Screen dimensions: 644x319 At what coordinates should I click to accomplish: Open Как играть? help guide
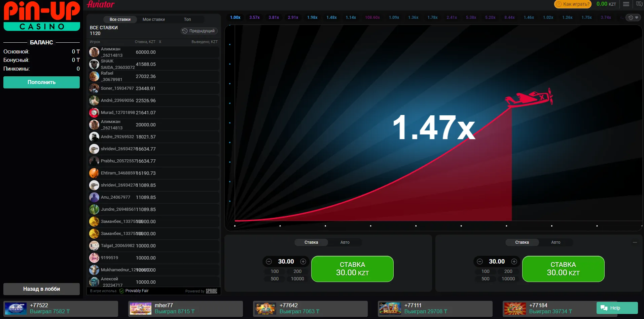click(x=573, y=4)
